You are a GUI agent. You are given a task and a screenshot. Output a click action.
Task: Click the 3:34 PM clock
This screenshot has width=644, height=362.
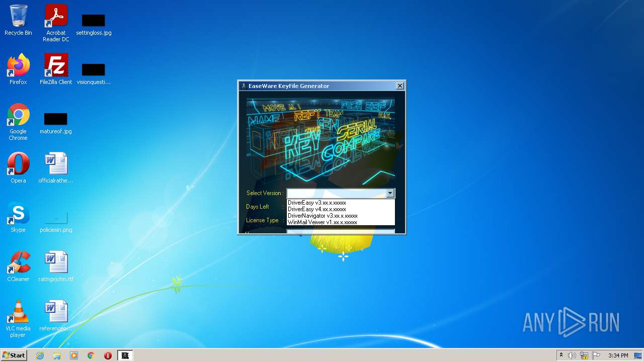point(618,355)
